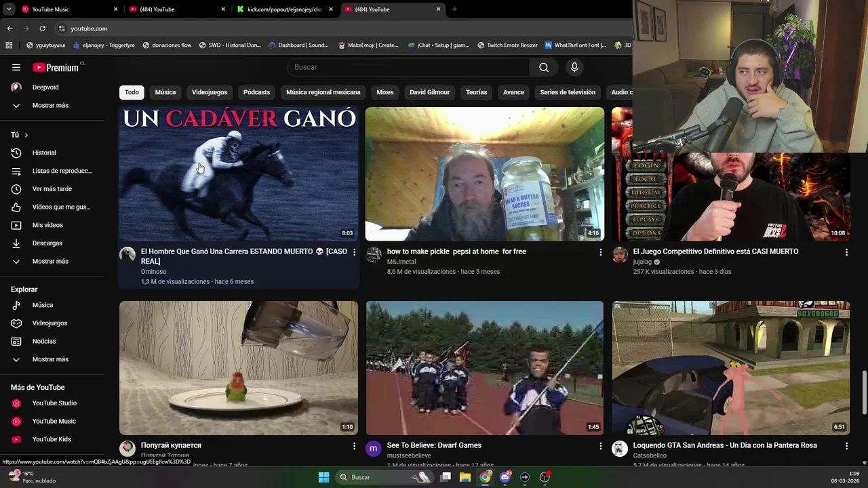Image resolution: width=868 pixels, height=488 pixels.
Task: Click mustseebelieve channel avatar
Action: (374, 449)
